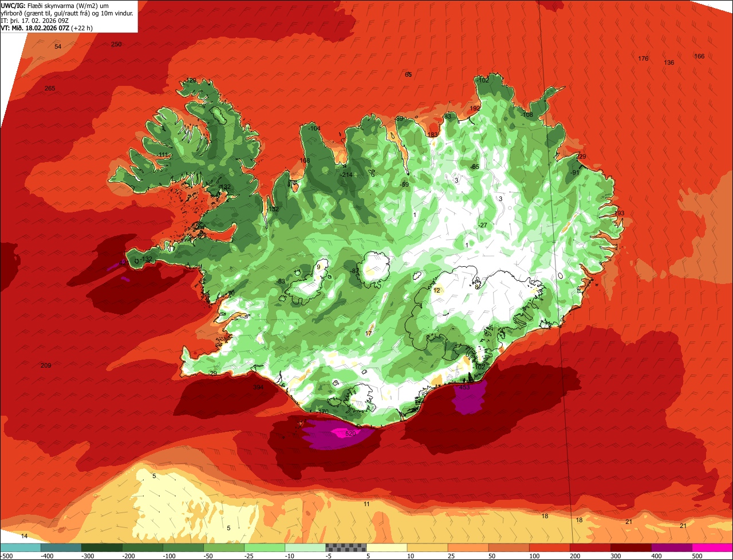Click the legend swatch between -400 and -300

pos(61,547)
